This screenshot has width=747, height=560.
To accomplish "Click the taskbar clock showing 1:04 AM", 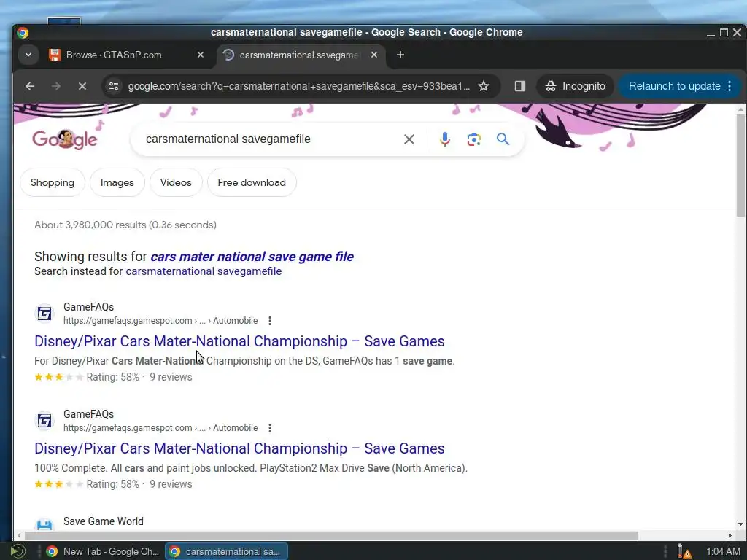I will [723, 551].
